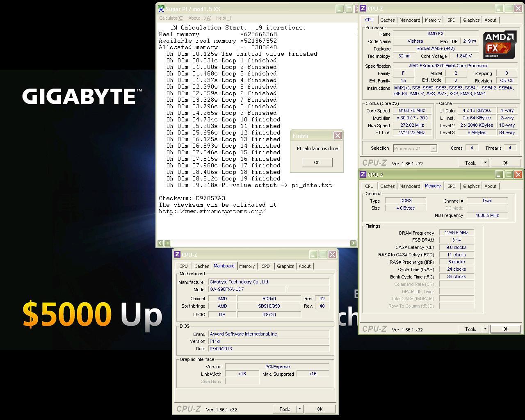Click the right scroll arrow in Super PI
Screen dimensions: 525x420
[353, 243]
